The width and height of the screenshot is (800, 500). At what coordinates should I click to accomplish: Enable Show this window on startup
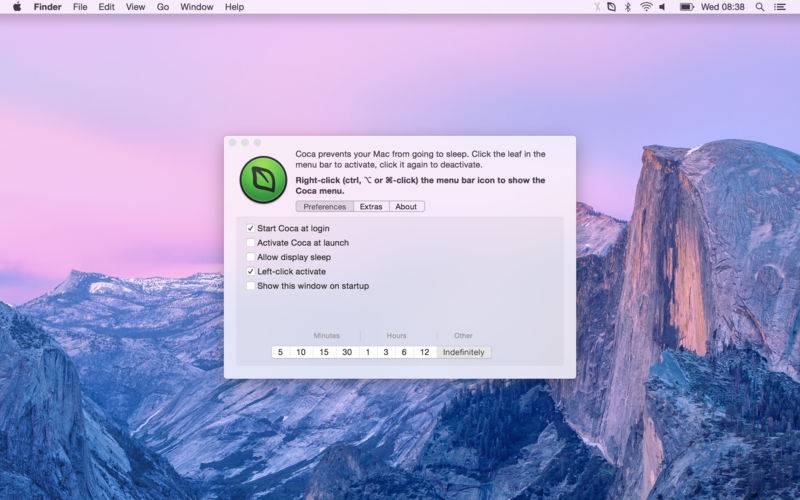251,286
